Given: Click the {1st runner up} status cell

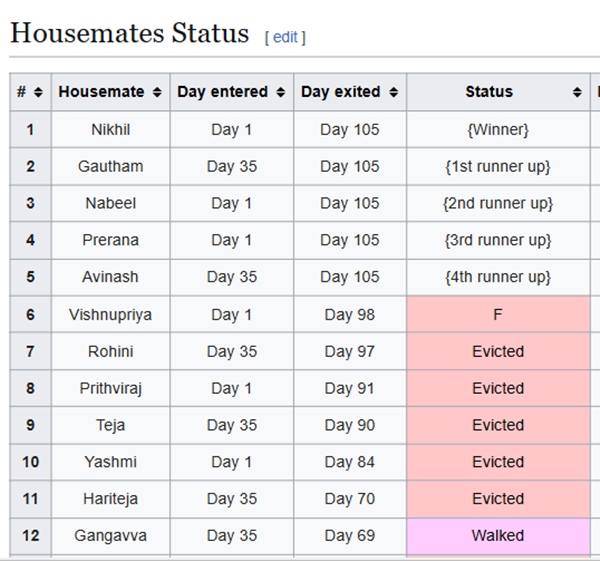Looking at the screenshot, I should (x=497, y=167).
